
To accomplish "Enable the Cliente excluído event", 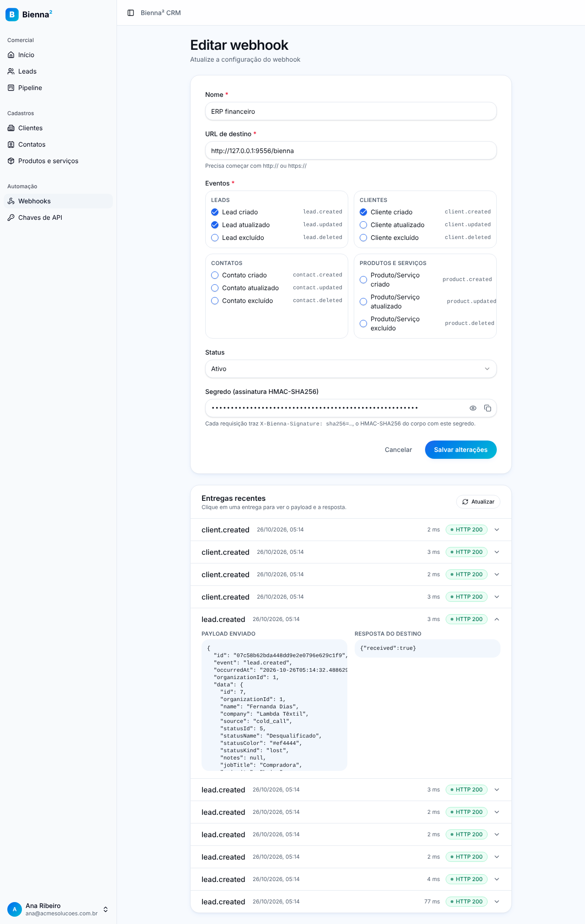I will click(363, 238).
